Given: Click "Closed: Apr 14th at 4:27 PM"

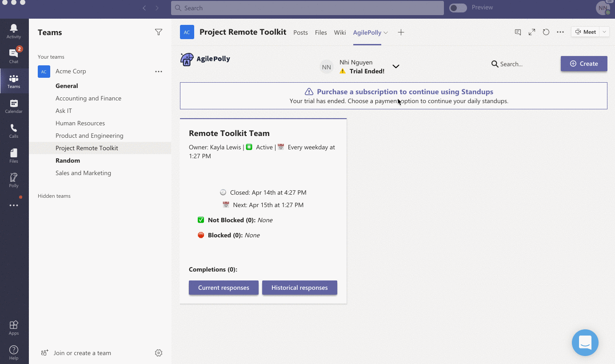Looking at the screenshot, I should pos(268,192).
